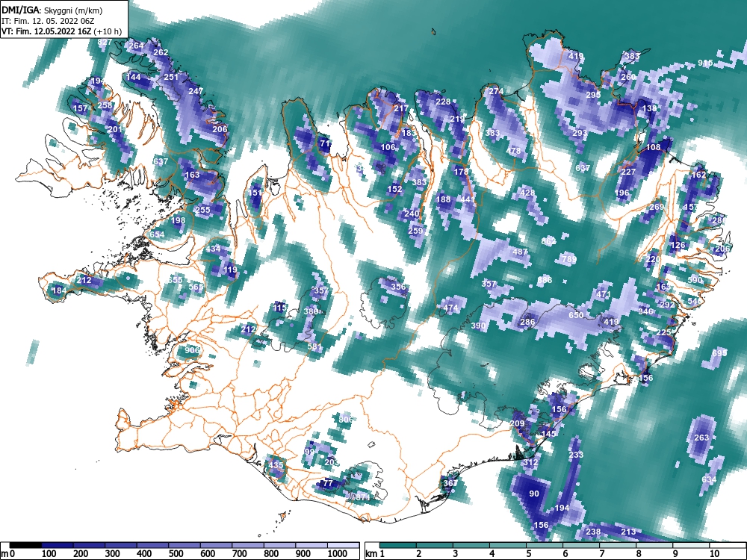Click the visibility value '435'
This screenshot has width=747, height=560.
pyautogui.click(x=276, y=465)
